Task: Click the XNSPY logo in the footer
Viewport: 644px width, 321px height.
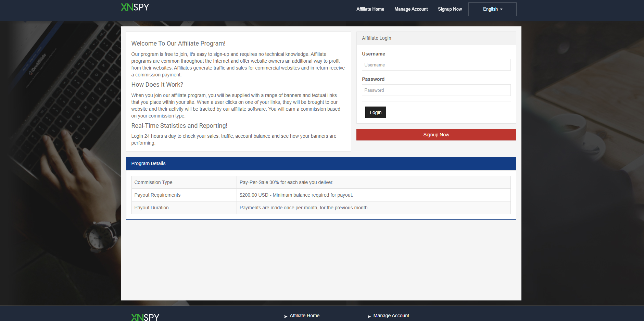Action: (145, 317)
